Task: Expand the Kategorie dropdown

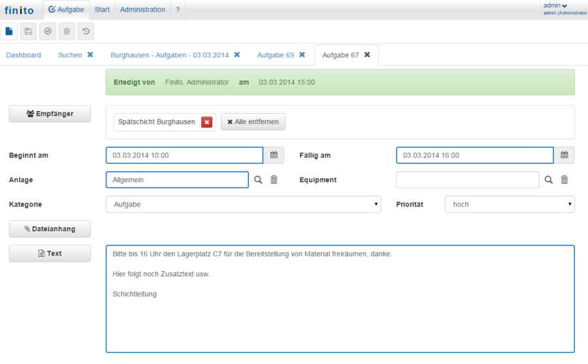Action: click(x=243, y=205)
